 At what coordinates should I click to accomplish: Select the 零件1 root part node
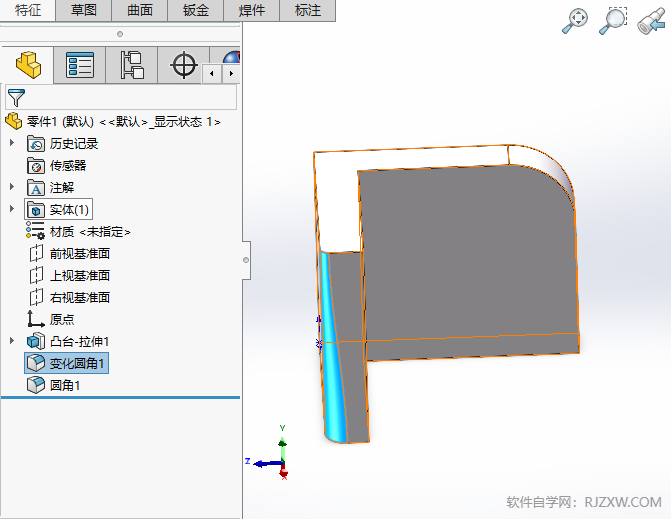[x=113, y=122]
